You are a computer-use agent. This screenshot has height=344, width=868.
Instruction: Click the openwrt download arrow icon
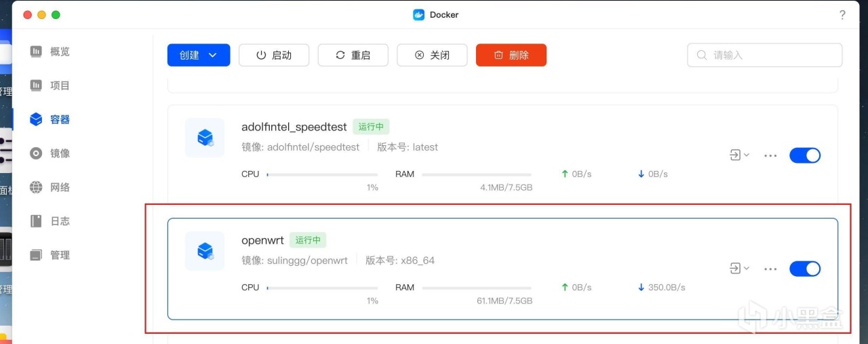coord(641,287)
